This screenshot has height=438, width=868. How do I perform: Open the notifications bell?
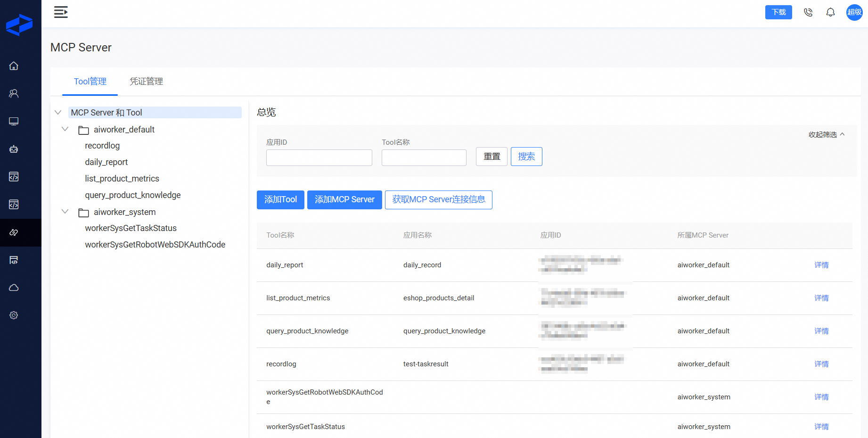(x=831, y=12)
